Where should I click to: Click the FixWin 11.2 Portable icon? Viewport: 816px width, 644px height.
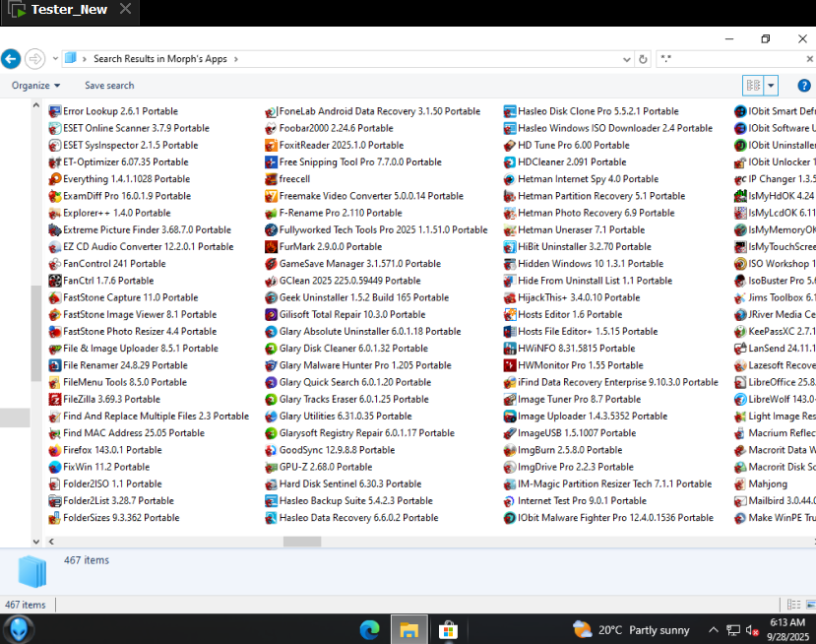[55, 467]
